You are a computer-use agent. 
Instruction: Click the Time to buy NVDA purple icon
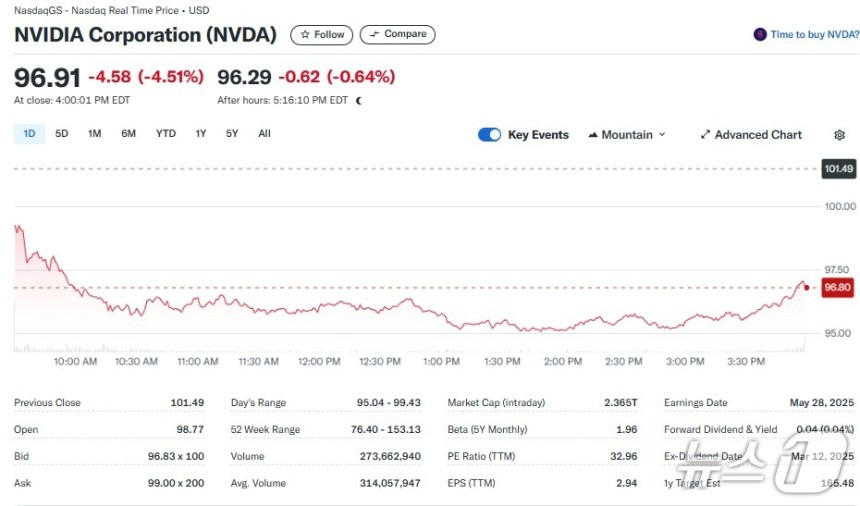pyautogui.click(x=760, y=35)
